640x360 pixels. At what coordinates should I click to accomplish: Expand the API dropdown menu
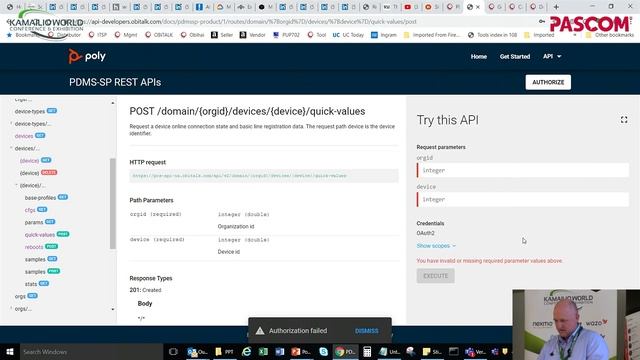point(552,56)
